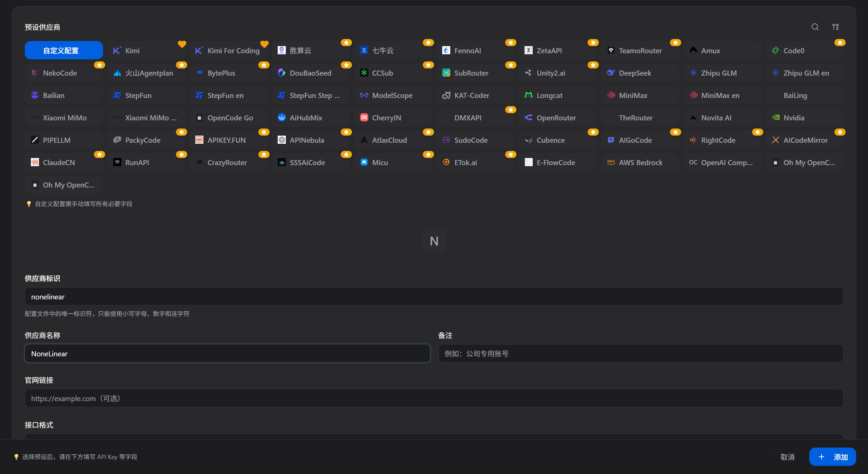Choose the OpenRouter logo preset
Screen dimensions: 868x474
tap(529, 118)
